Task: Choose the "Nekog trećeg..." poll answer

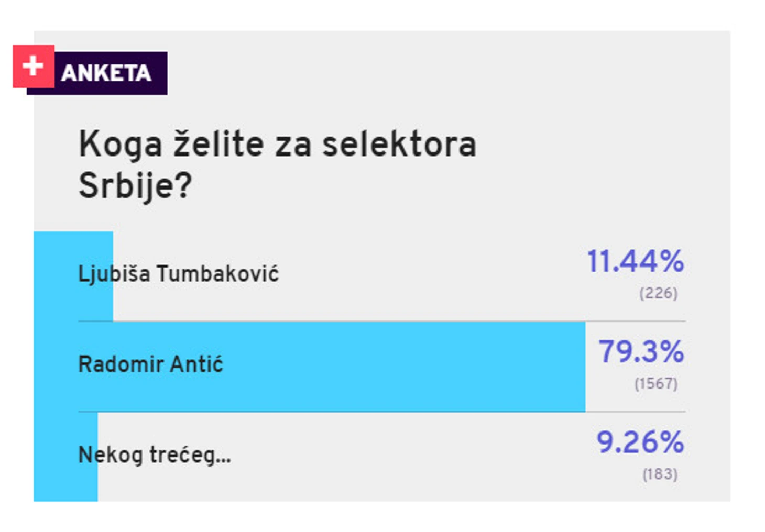Action: (x=154, y=455)
